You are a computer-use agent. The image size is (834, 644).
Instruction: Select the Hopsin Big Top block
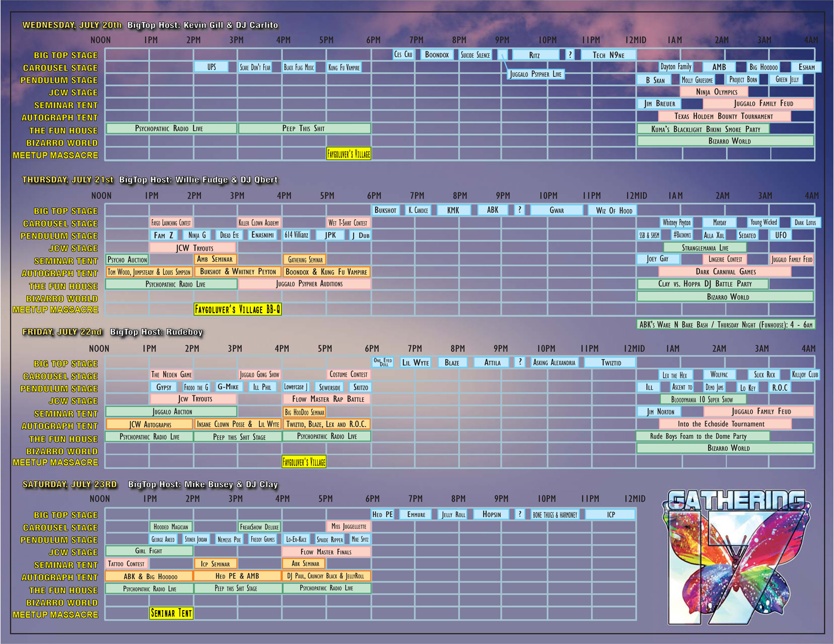coord(492,514)
